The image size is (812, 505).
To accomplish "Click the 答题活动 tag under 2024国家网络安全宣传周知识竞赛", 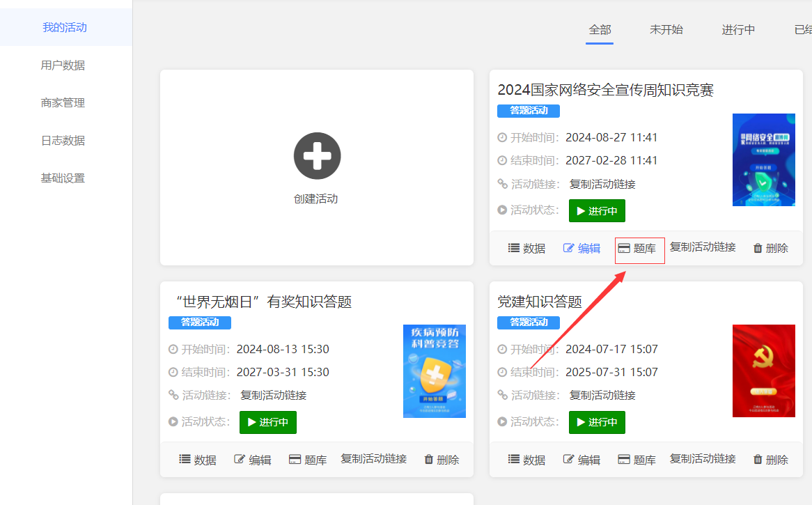I will (x=528, y=111).
